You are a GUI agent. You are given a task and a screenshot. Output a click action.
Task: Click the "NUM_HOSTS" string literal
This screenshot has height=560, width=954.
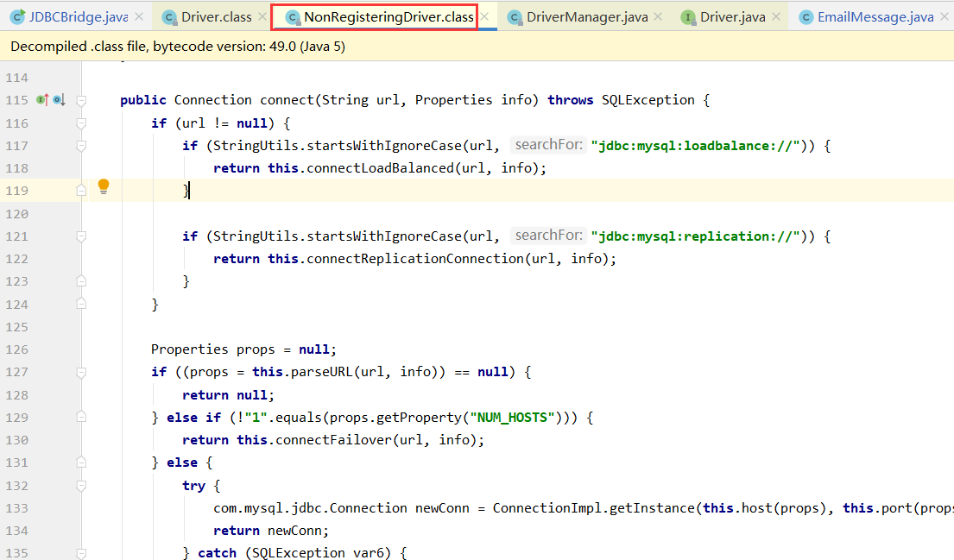pyautogui.click(x=512, y=418)
